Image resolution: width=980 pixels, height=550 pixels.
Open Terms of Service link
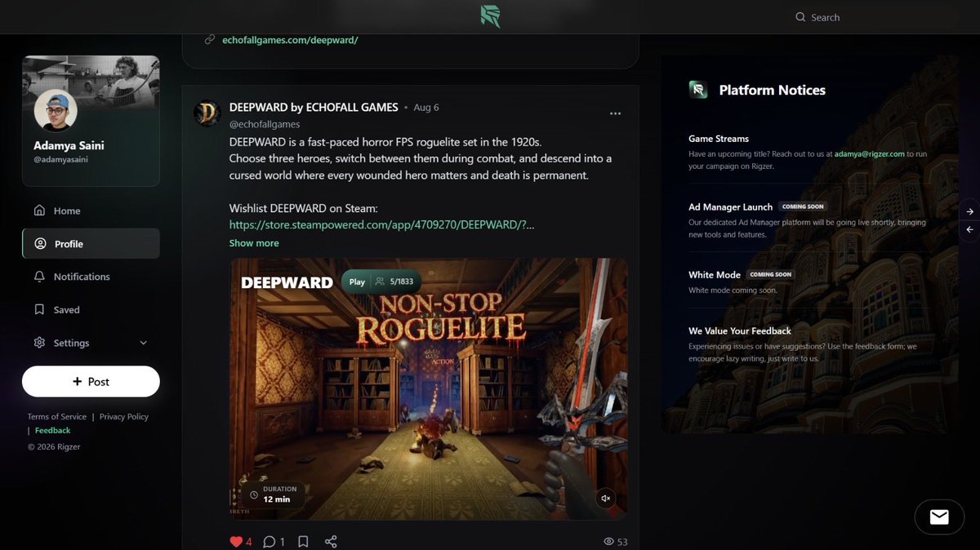pos(56,416)
